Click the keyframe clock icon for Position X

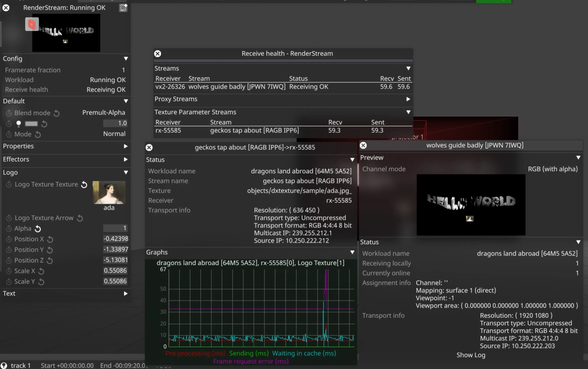point(9,239)
